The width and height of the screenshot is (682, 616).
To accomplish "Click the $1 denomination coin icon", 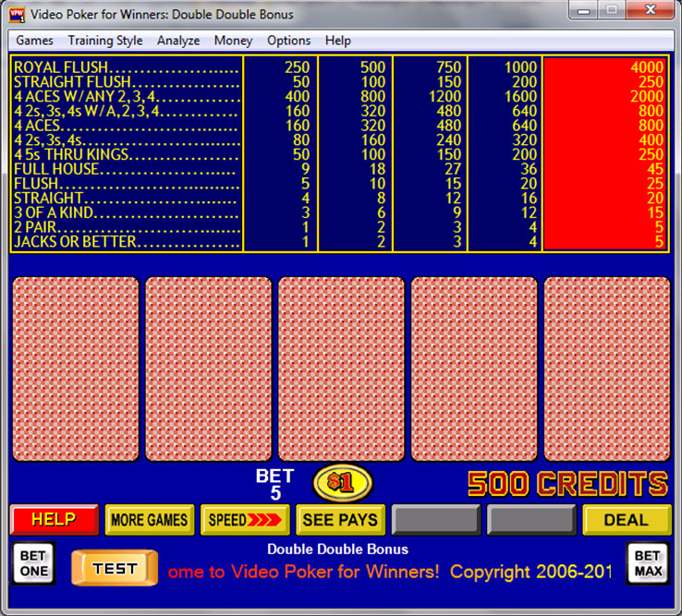I will point(342,482).
